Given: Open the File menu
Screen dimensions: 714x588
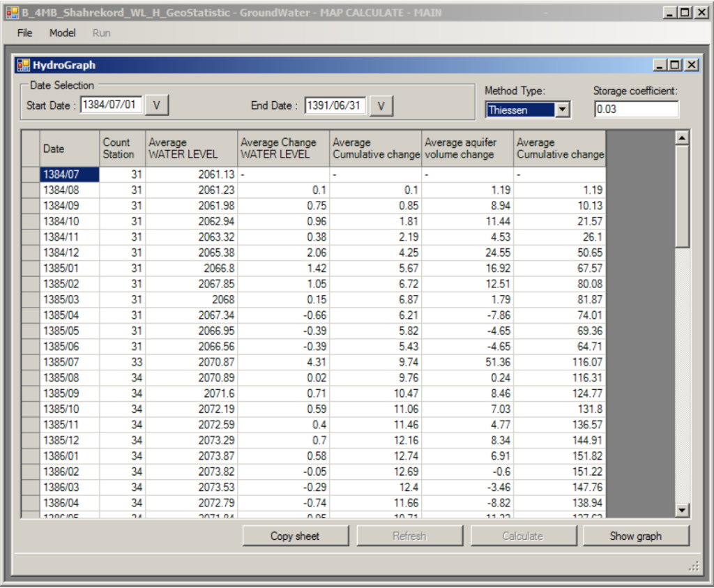Looking at the screenshot, I should pos(24,33).
